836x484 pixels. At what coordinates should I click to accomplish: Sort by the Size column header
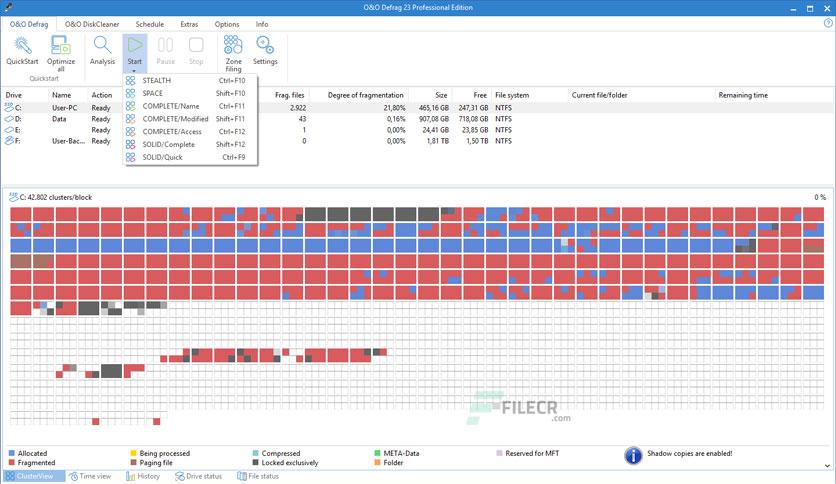pyautogui.click(x=441, y=95)
